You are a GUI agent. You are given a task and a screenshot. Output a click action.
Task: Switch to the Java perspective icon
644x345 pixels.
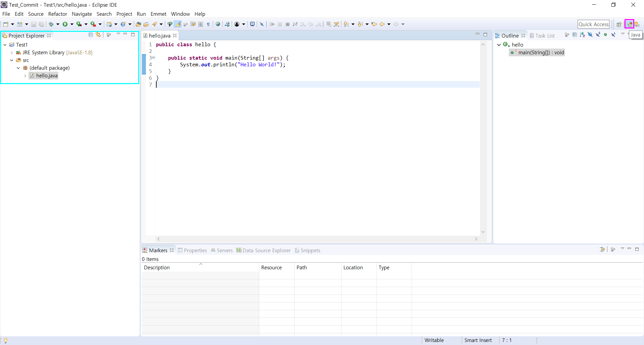point(630,24)
